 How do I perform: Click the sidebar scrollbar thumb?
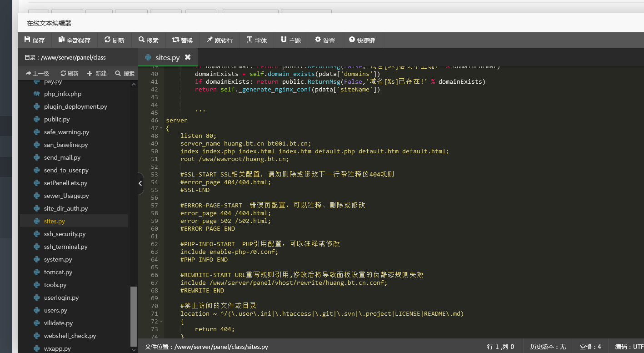click(x=134, y=317)
